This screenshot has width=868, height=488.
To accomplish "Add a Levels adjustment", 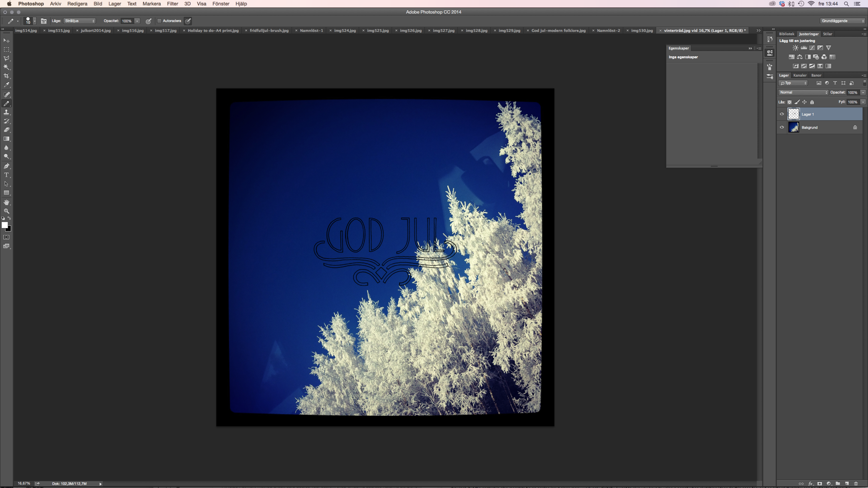I will [x=803, y=48].
